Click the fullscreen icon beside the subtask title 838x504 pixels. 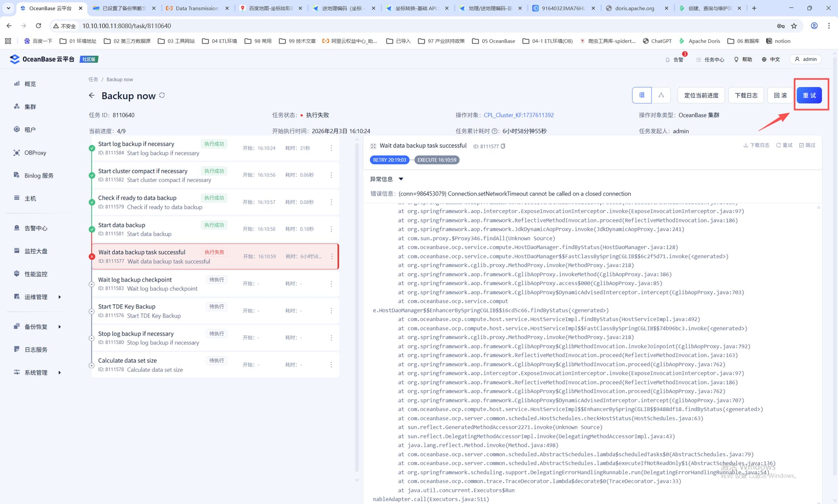(373, 146)
